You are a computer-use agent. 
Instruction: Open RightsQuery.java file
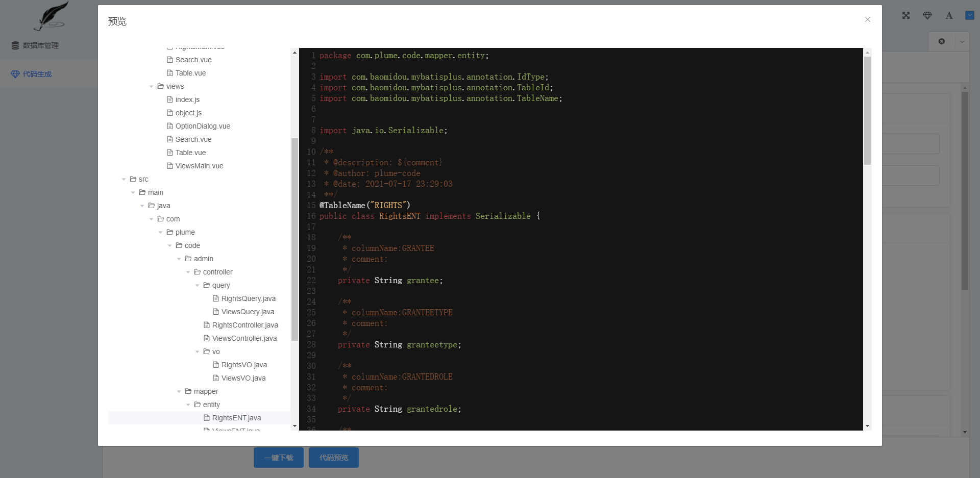click(x=248, y=298)
